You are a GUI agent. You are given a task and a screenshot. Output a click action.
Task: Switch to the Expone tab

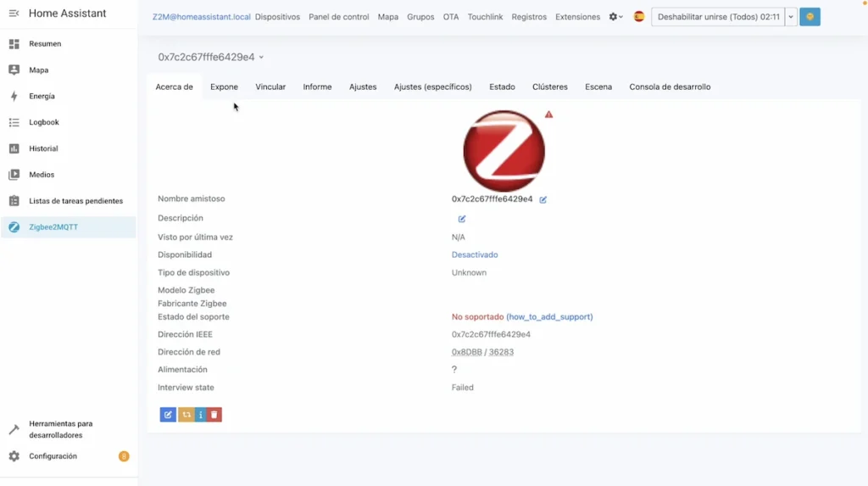[224, 87]
